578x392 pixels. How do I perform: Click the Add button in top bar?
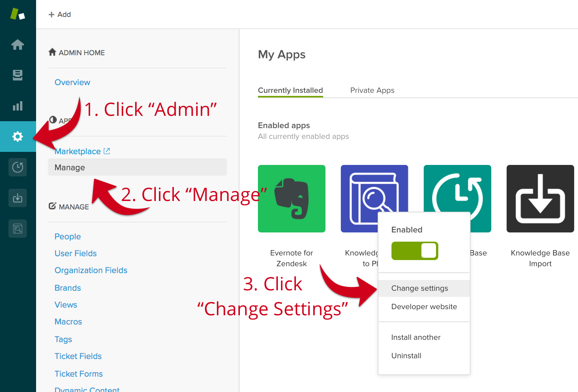[60, 15]
